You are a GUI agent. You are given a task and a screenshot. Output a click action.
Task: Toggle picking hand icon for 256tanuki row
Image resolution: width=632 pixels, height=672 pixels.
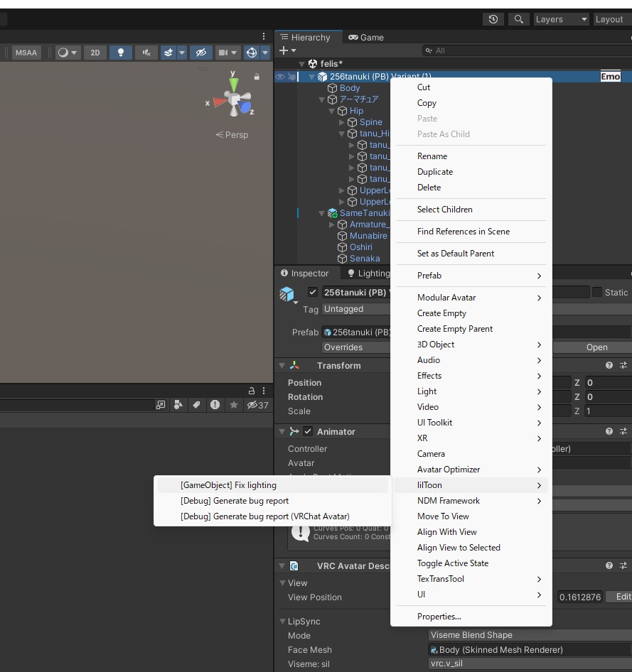click(x=291, y=76)
